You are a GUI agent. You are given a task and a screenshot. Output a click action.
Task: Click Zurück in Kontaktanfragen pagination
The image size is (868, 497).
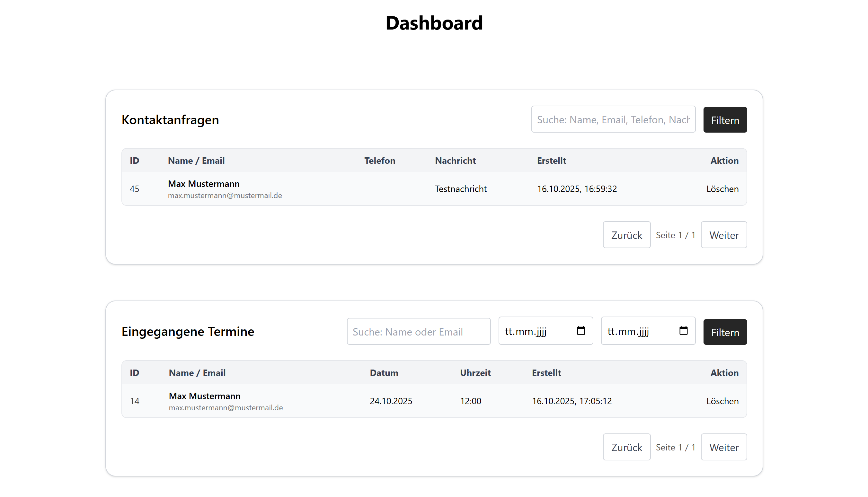click(626, 235)
